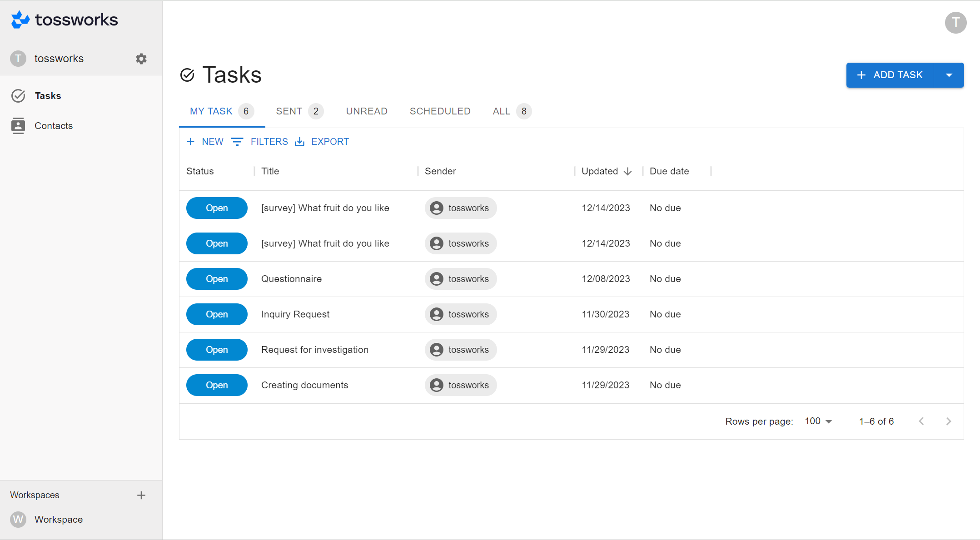Click the tossworks logo icon
The width and height of the screenshot is (980, 540).
click(x=20, y=20)
